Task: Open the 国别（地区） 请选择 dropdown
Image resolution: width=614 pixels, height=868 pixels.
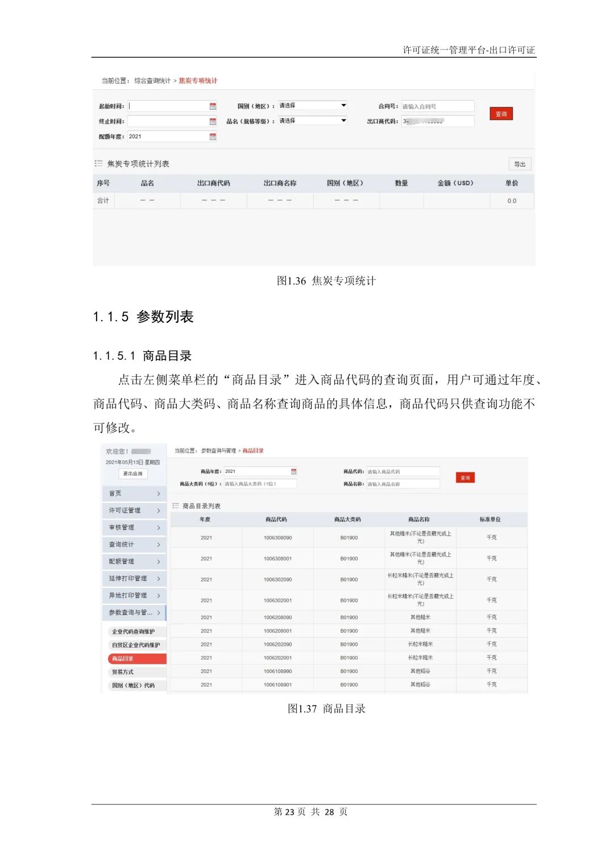Action: click(x=312, y=106)
